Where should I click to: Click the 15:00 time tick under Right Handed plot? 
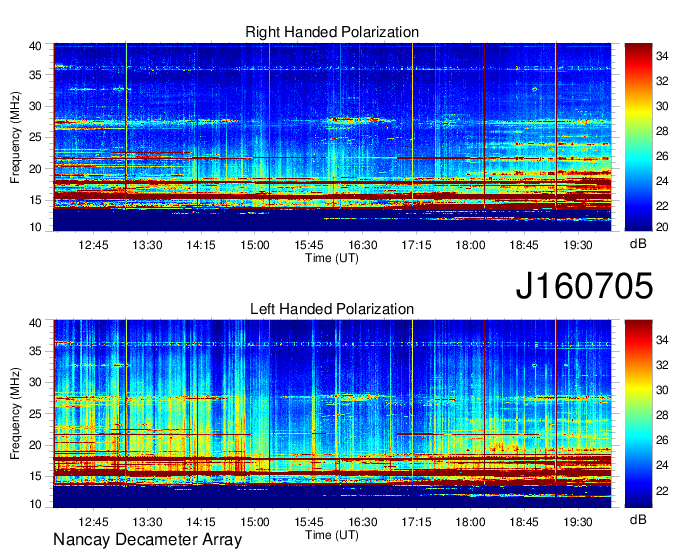255,245
